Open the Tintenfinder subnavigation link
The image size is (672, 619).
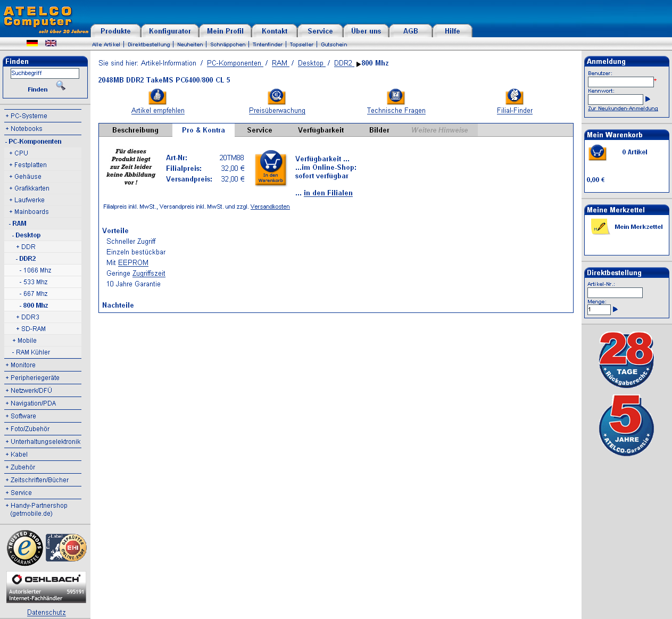[x=268, y=45]
